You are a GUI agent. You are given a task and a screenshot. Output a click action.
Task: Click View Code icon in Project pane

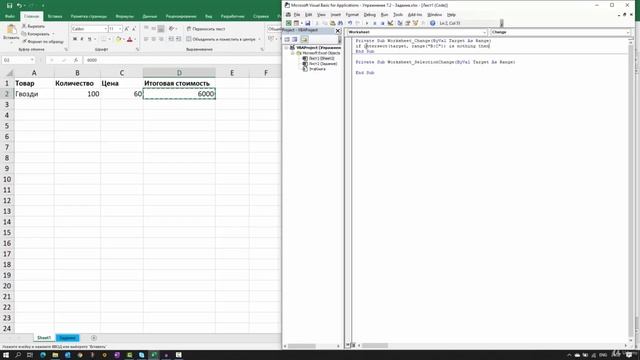pyautogui.click(x=287, y=39)
